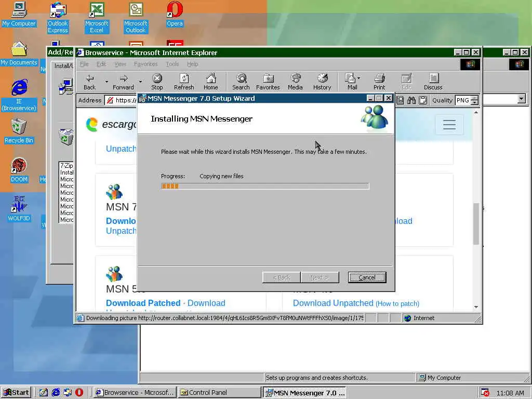The height and width of the screenshot is (399, 532).
Task: Switch to Browservice taskbar button
Action: [135, 393]
